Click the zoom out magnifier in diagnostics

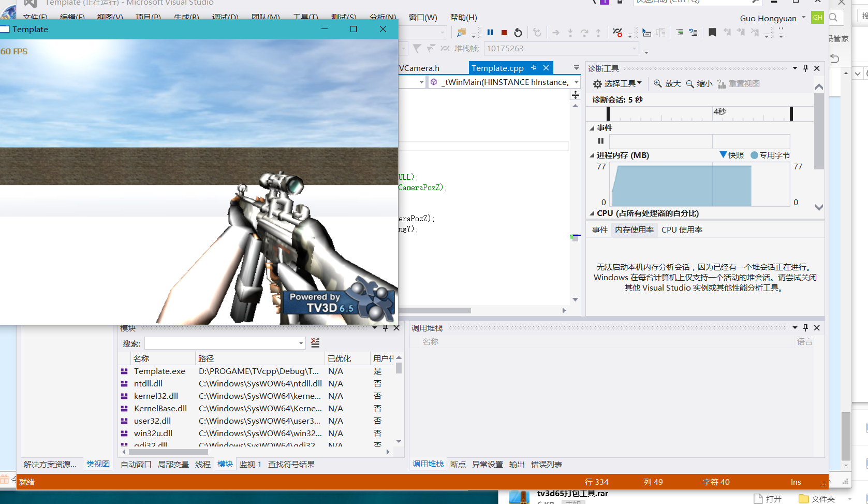tap(690, 84)
